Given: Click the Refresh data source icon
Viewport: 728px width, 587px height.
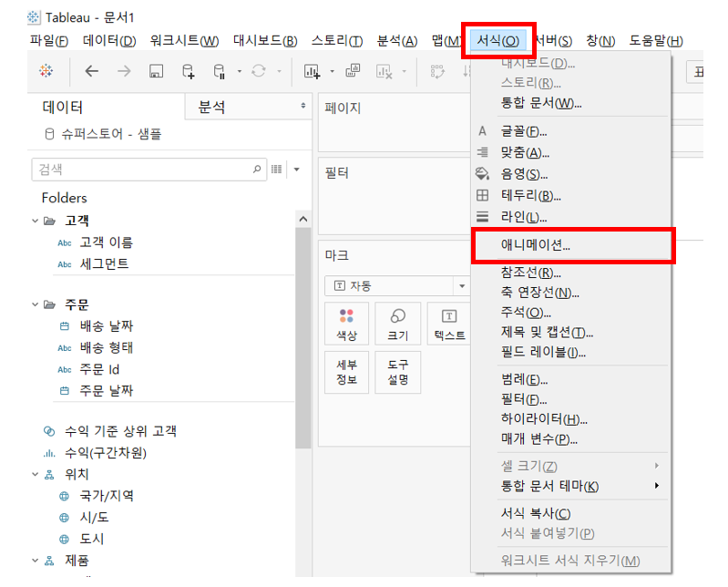Looking at the screenshot, I should coord(259,71).
